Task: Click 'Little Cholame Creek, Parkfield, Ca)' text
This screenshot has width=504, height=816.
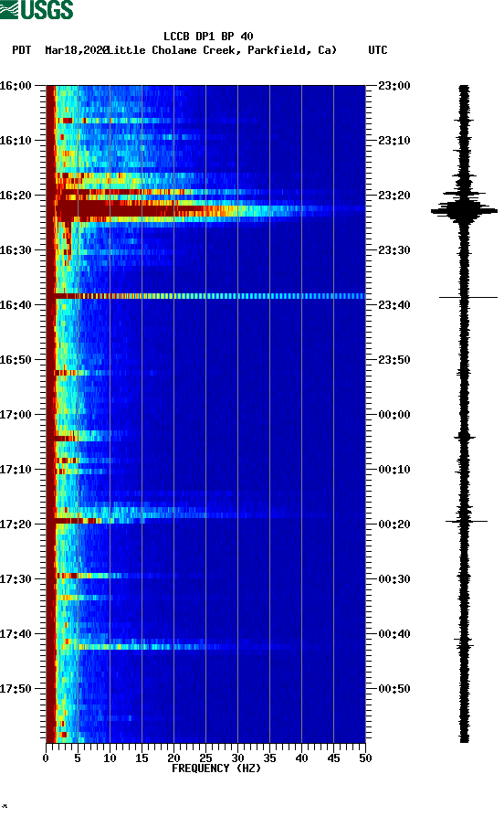Action: coord(222,50)
